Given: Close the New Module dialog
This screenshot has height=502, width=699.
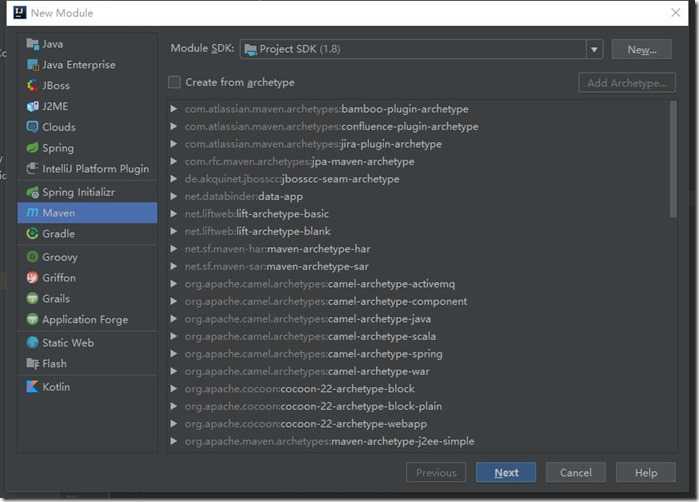Looking at the screenshot, I should click(x=676, y=12).
